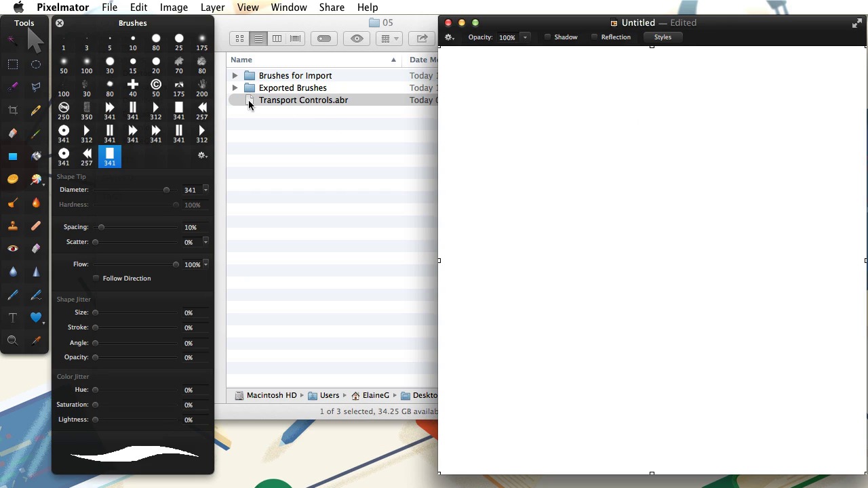Open the Layer menu
The image size is (868, 488).
pyautogui.click(x=212, y=7)
